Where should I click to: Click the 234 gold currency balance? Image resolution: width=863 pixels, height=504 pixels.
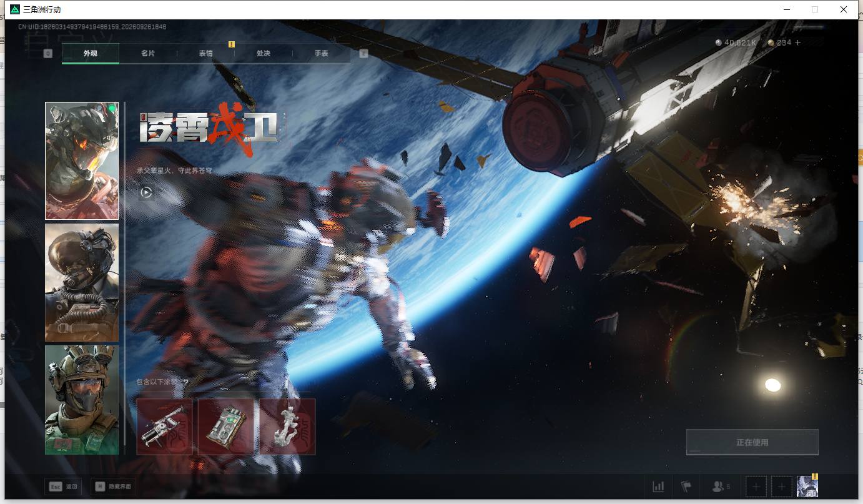pyautogui.click(x=779, y=42)
